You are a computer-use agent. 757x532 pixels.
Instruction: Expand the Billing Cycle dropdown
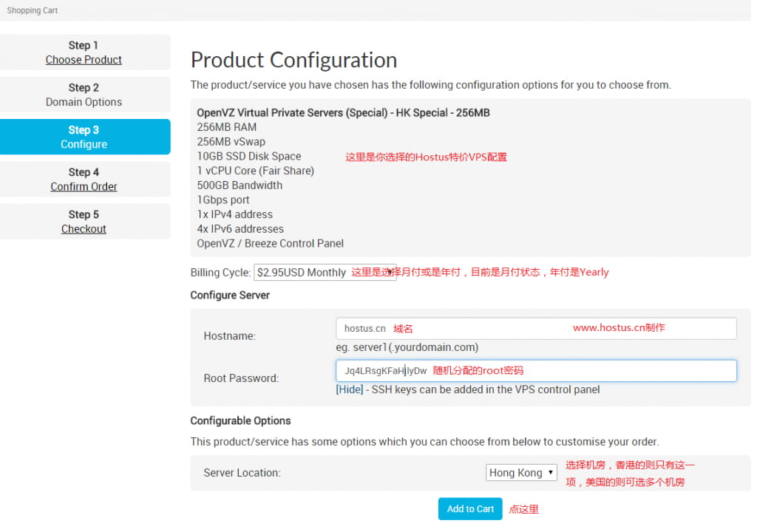coord(325,273)
